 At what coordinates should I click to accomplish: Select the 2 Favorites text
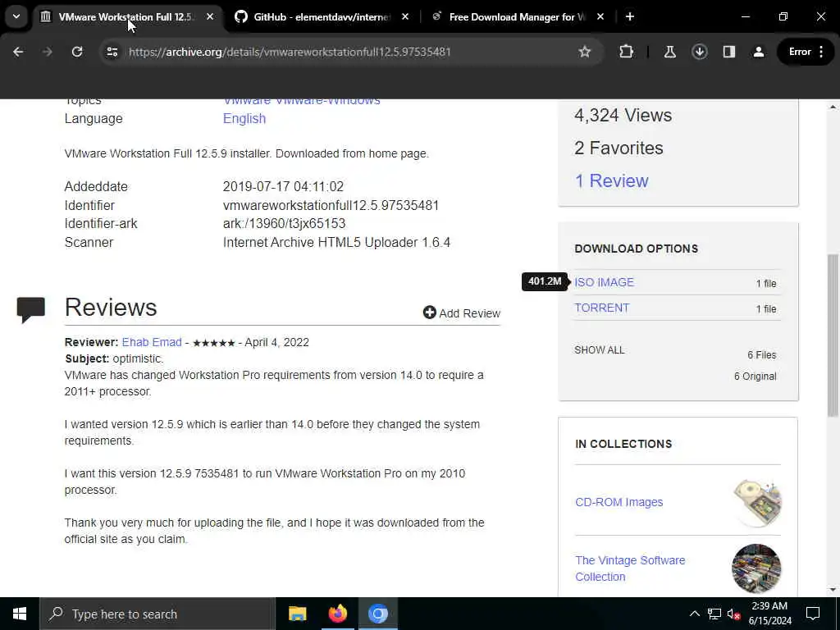tap(619, 148)
